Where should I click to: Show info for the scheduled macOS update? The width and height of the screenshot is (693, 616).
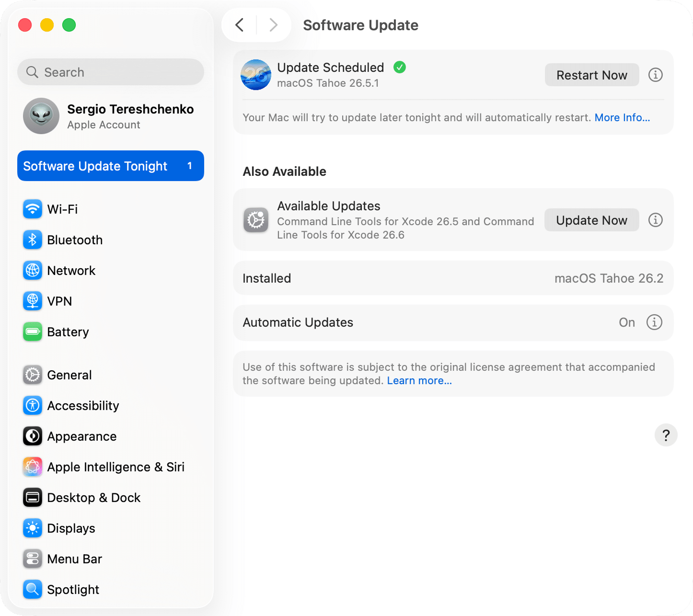[x=656, y=75]
